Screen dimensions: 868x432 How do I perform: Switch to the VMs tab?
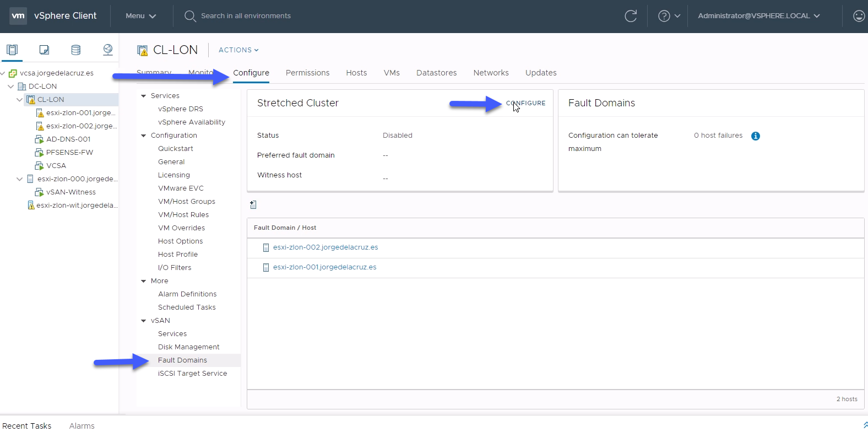click(x=392, y=73)
